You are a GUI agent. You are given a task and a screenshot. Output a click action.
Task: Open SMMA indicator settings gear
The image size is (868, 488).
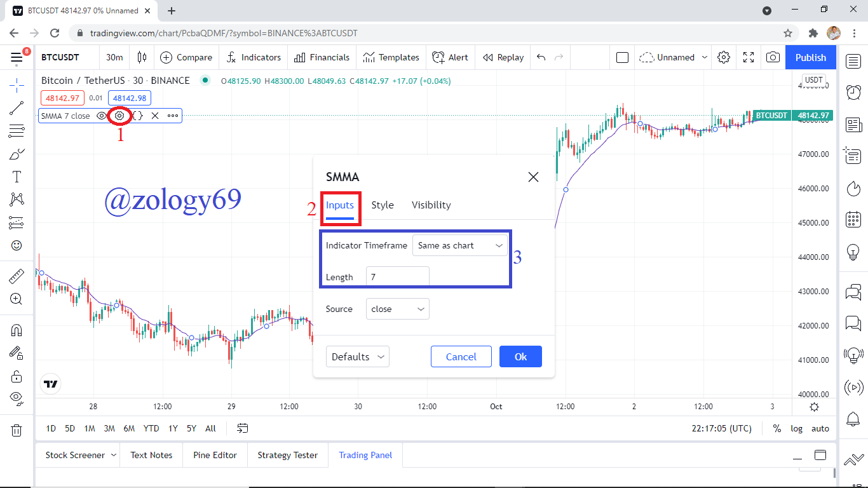pyautogui.click(x=119, y=116)
